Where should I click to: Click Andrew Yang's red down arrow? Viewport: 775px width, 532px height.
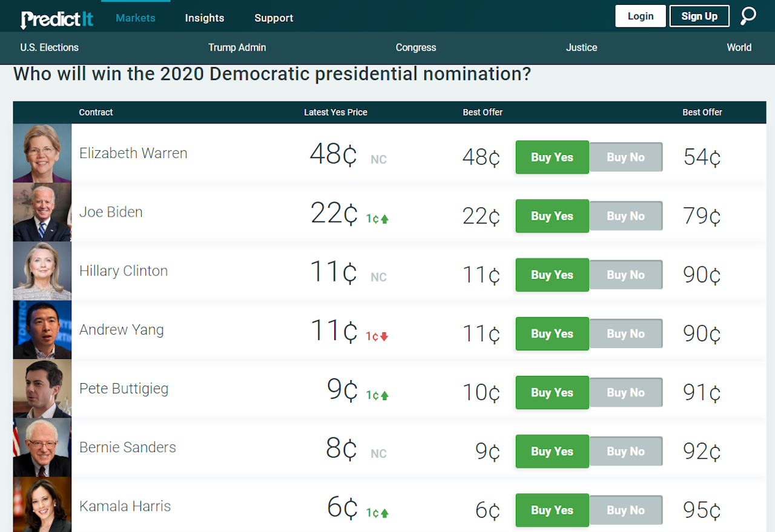(x=384, y=337)
